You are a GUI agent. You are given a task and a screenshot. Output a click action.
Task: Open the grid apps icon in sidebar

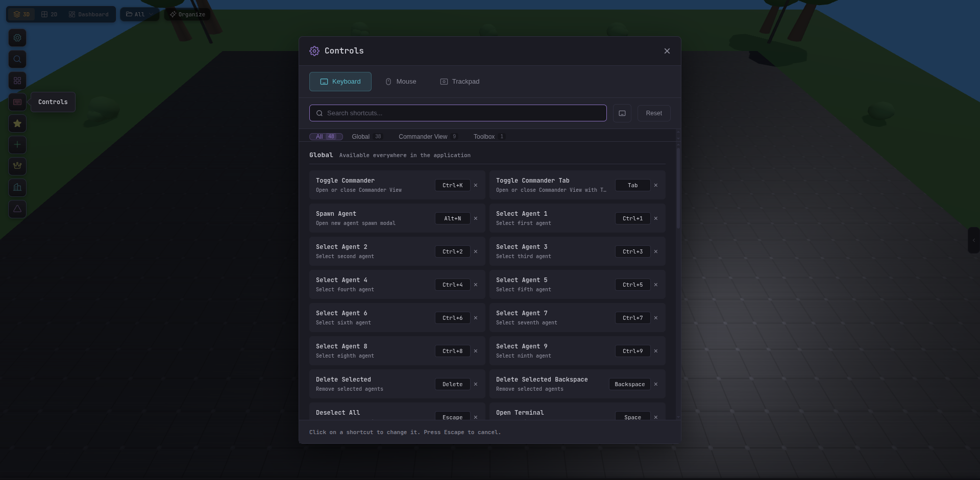click(17, 81)
